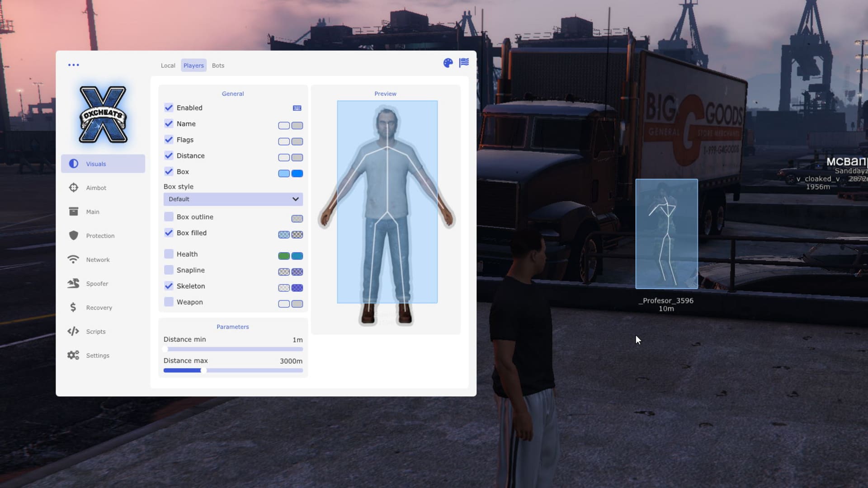
Task: Enable the Box outline checkbox
Action: point(169,216)
